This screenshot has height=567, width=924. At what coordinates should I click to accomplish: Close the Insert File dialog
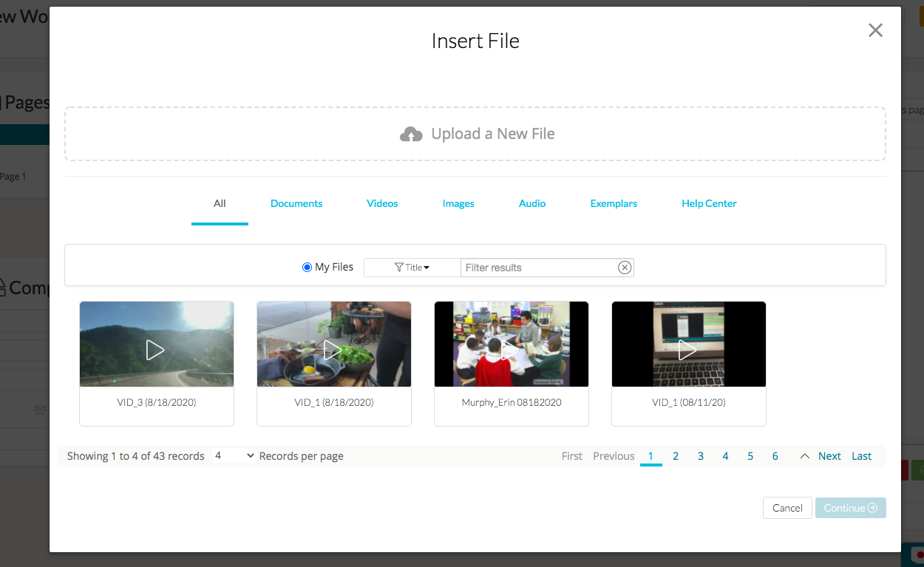pos(875,30)
